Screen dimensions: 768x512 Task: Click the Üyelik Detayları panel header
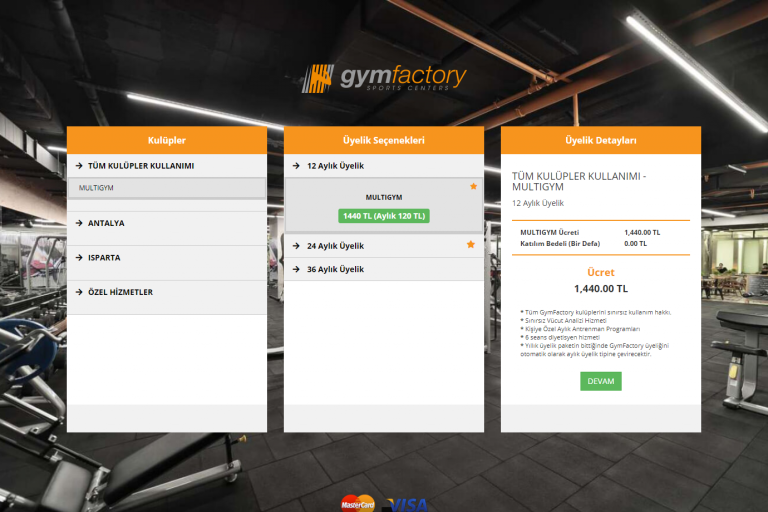600,140
